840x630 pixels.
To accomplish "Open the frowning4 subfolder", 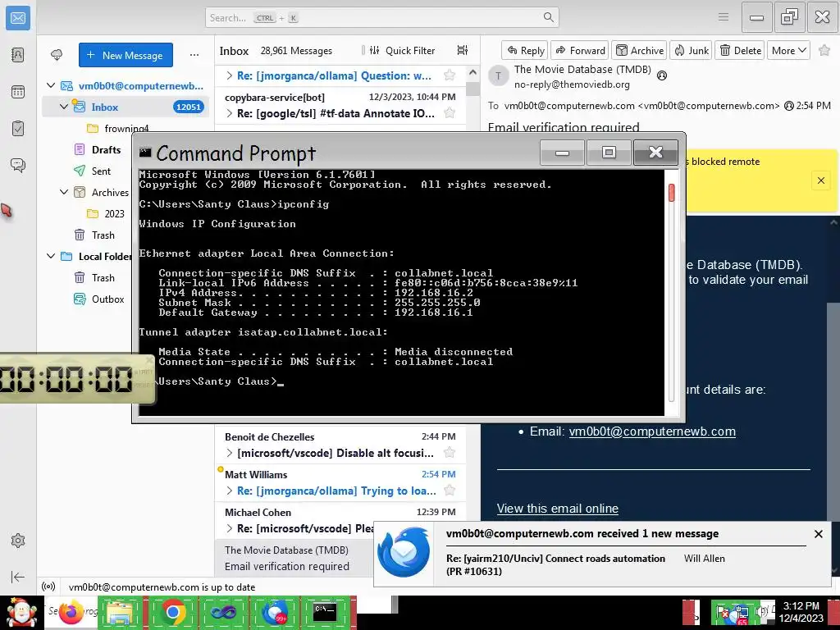I will click(x=126, y=128).
